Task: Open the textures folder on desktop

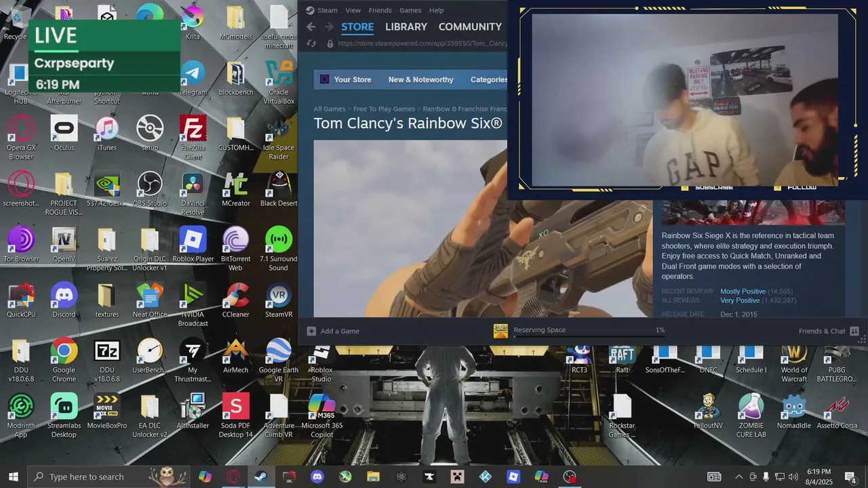Action: 106,301
